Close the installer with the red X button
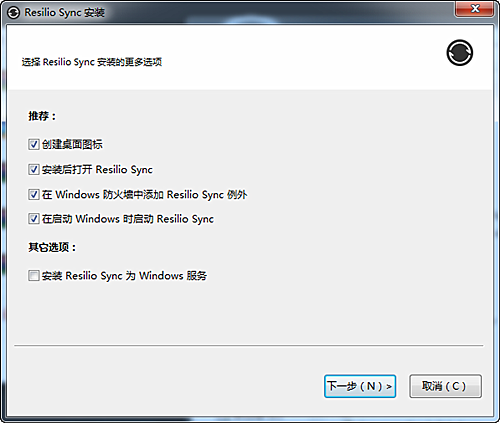Viewport: 500px width, 423px height. pos(475,9)
